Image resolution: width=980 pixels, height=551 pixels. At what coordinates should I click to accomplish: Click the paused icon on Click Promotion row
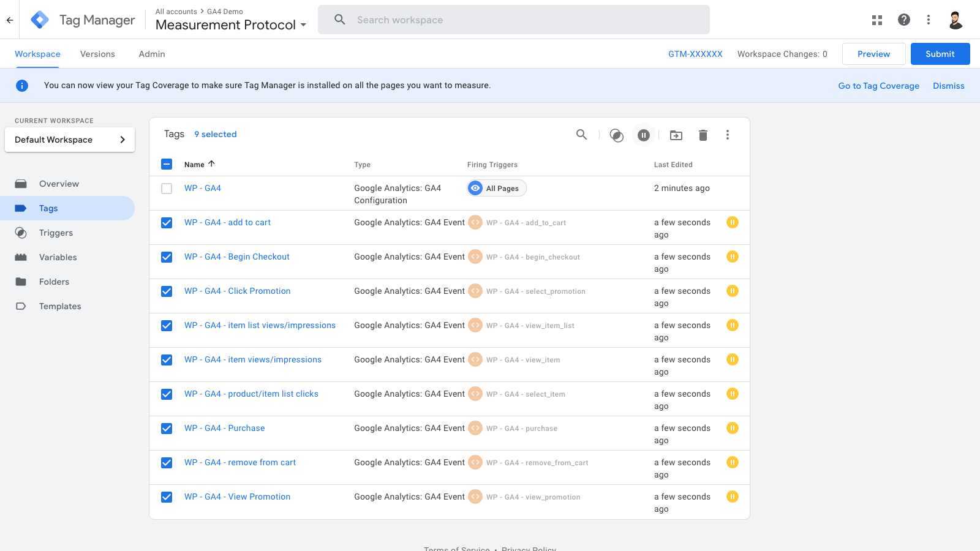733,291
